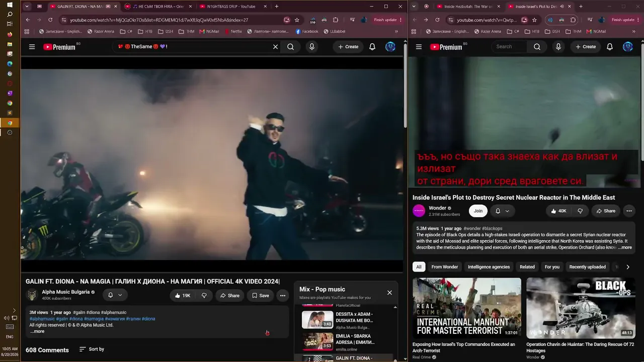The image size is (644, 362).
Task: Bookmark the left window's page with star
Action: pos(297,20)
